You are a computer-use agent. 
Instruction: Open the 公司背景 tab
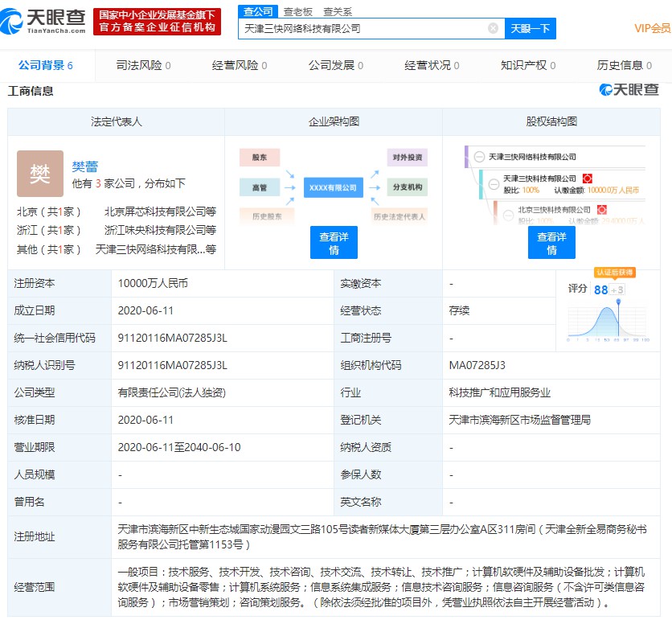(46, 65)
